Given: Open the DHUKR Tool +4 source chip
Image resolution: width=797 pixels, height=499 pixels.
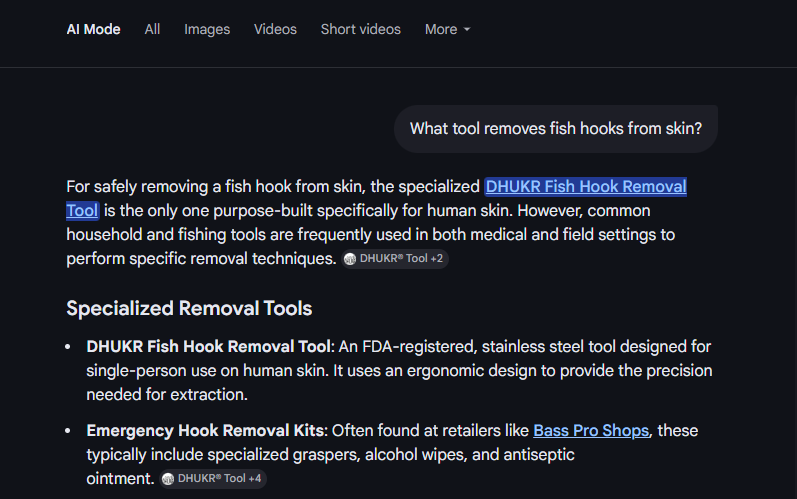Looking at the screenshot, I should click(x=212, y=479).
